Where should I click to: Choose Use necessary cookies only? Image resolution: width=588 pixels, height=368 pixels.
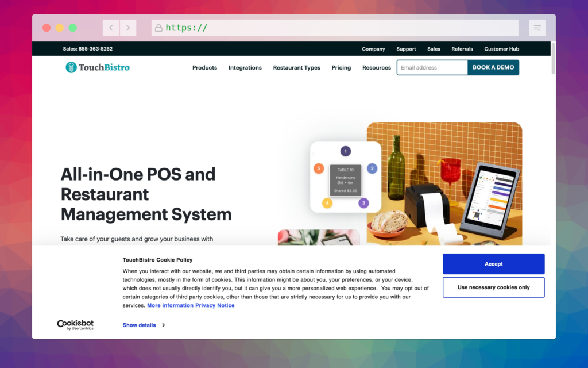(493, 287)
